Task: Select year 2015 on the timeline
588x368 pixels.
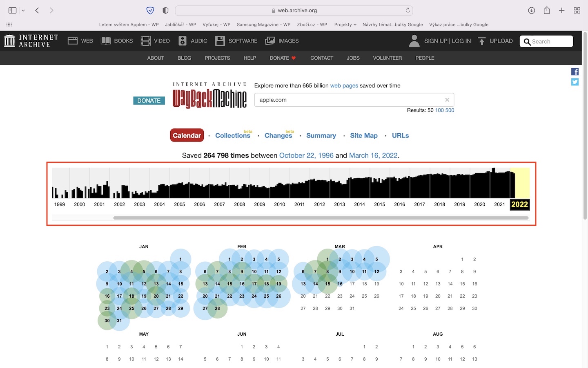Action: 380,204
